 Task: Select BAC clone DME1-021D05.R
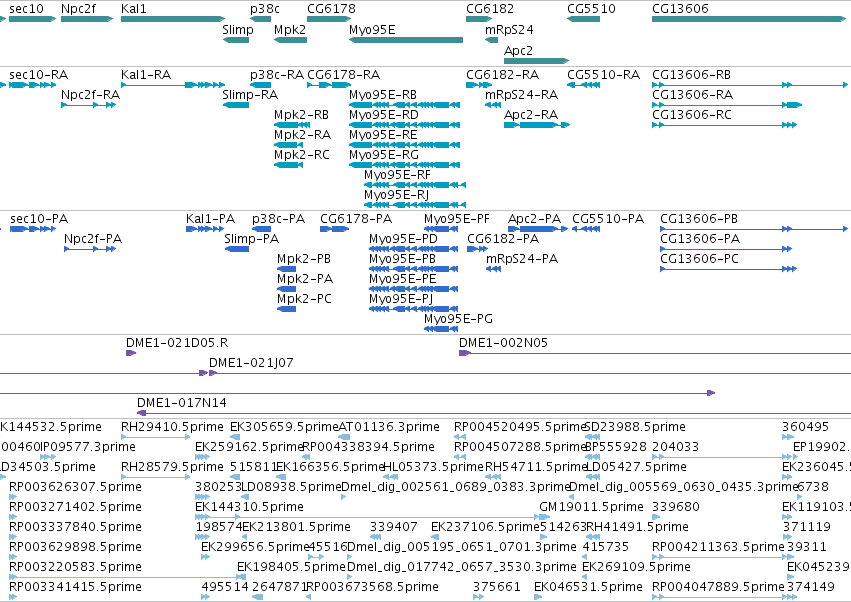click(x=177, y=343)
